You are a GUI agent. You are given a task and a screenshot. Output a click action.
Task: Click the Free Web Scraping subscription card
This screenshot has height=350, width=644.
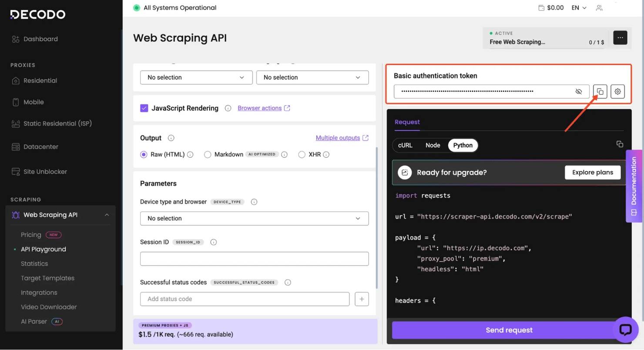(x=546, y=38)
